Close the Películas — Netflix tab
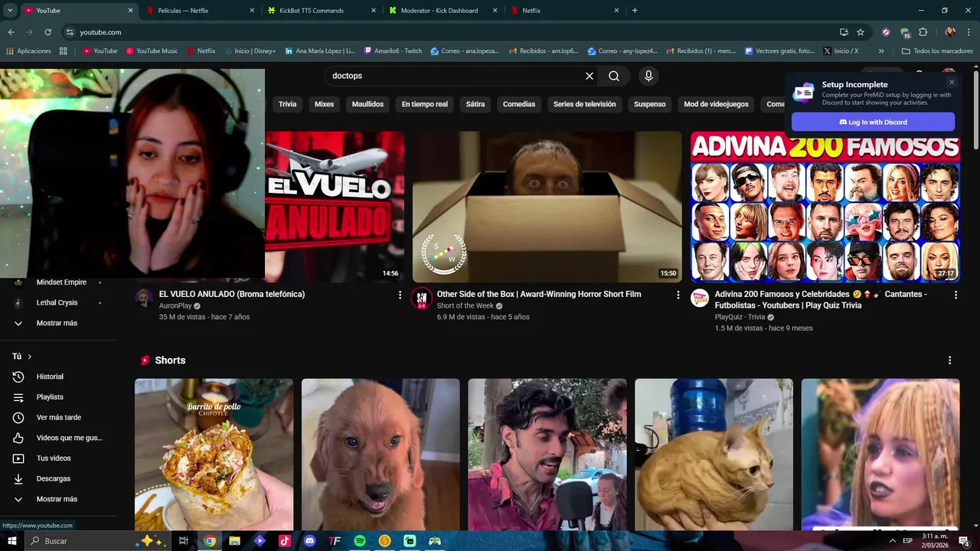Screen dimensions: 980x551 253,11
